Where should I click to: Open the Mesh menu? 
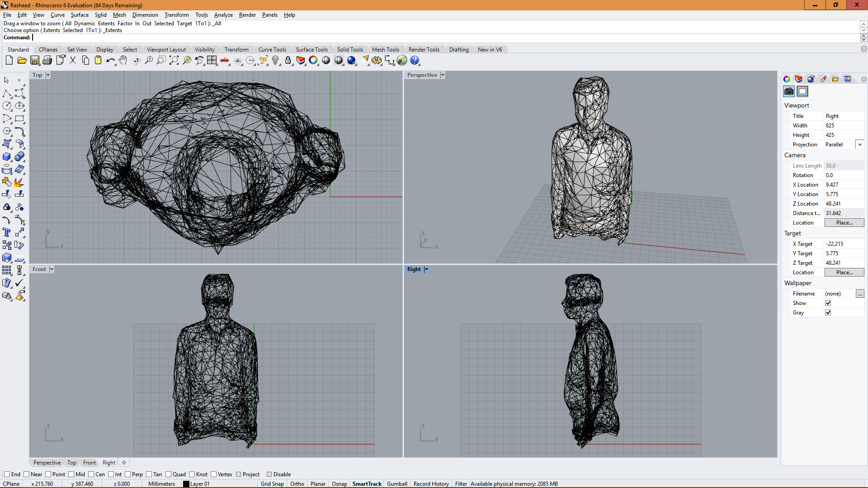point(119,15)
